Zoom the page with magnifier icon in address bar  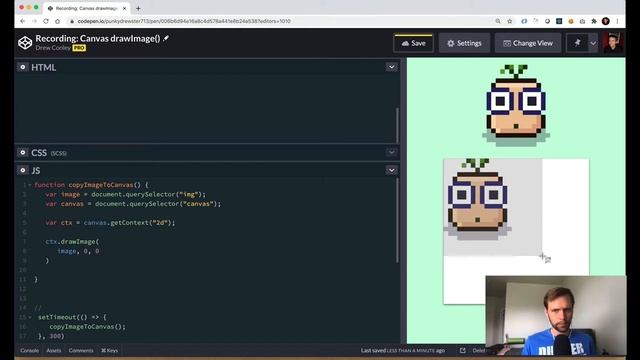[x=498, y=21]
